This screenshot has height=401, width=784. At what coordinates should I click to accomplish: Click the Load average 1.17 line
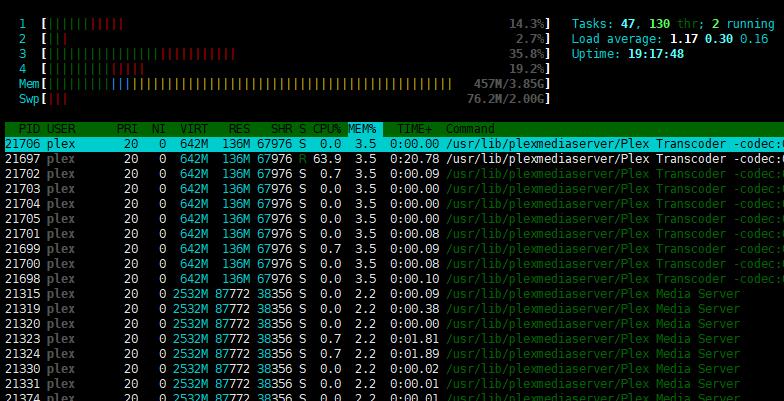pyautogui.click(x=670, y=39)
